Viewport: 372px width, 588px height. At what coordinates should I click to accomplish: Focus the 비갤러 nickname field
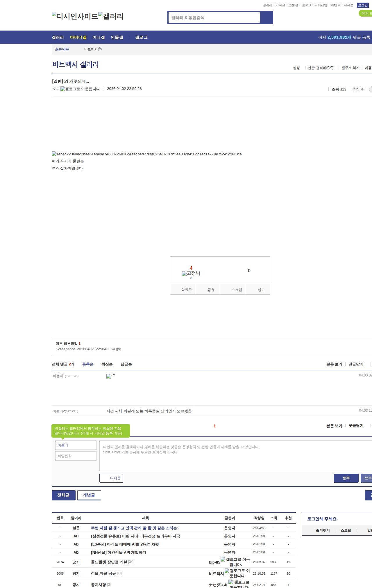click(x=76, y=445)
